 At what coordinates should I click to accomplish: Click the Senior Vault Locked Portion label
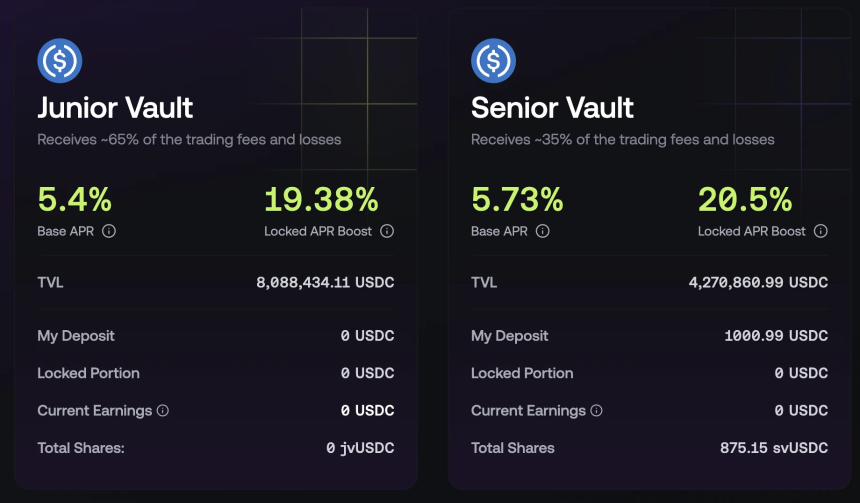[522, 373]
